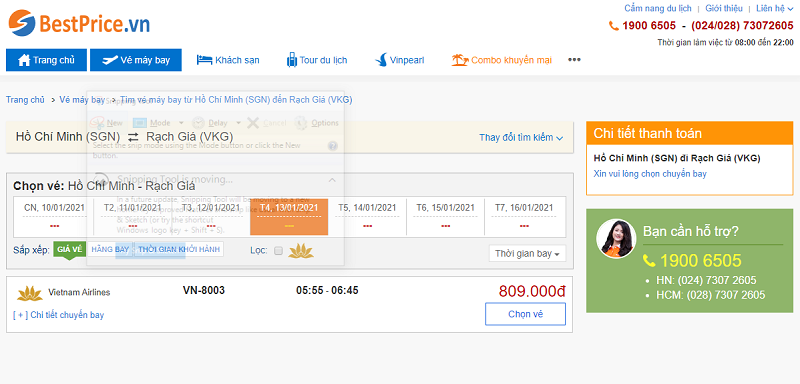
Task: Open Thời gian bay dropdown
Action: point(527,253)
